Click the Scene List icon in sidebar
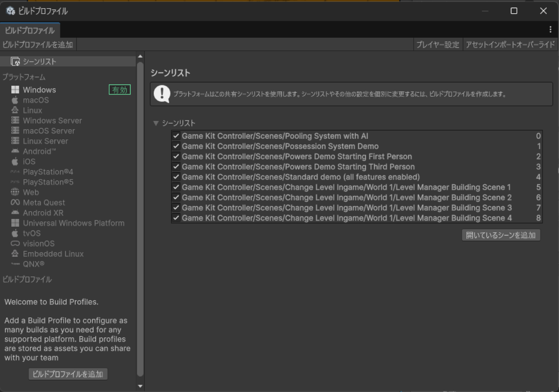Screen dimensions: 559x392 pos(15,62)
